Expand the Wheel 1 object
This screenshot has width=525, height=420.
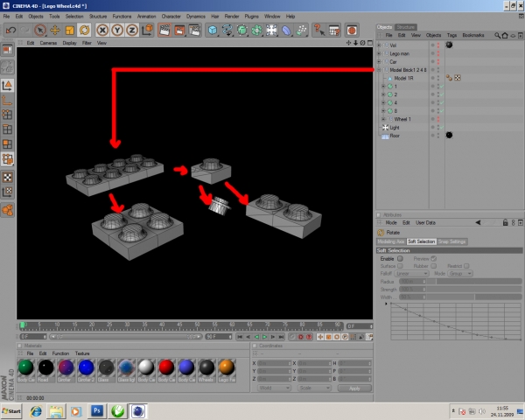click(384, 119)
